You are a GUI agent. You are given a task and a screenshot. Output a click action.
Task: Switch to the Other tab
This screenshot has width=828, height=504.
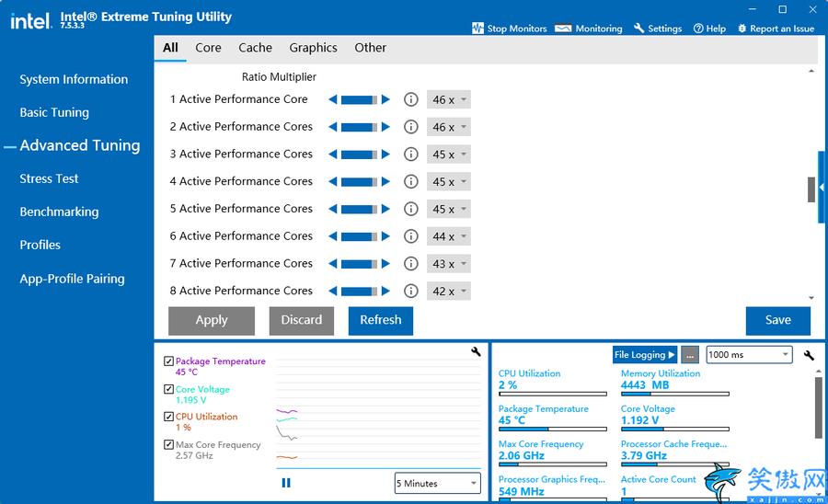click(x=370, y=48)
